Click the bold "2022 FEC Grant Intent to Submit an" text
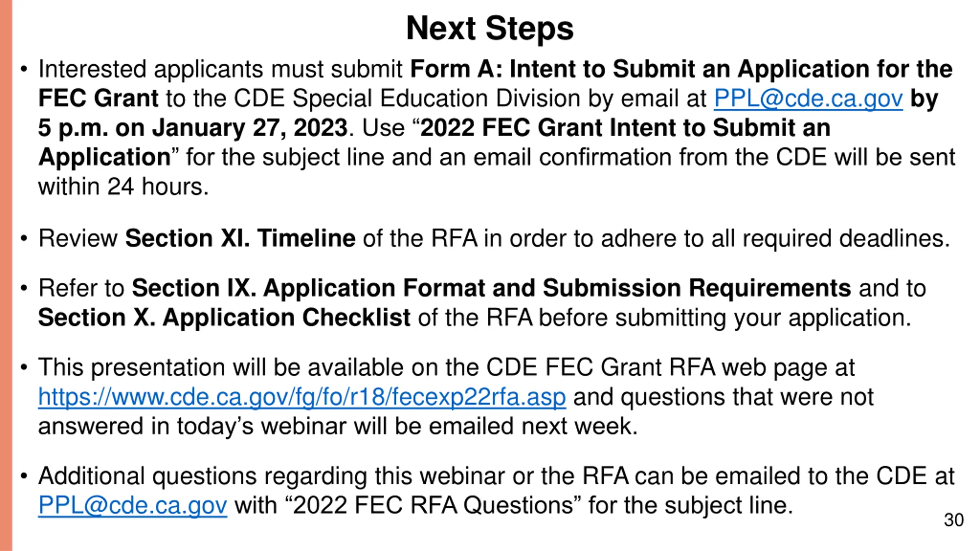980x551 pixels. [626, 128]
